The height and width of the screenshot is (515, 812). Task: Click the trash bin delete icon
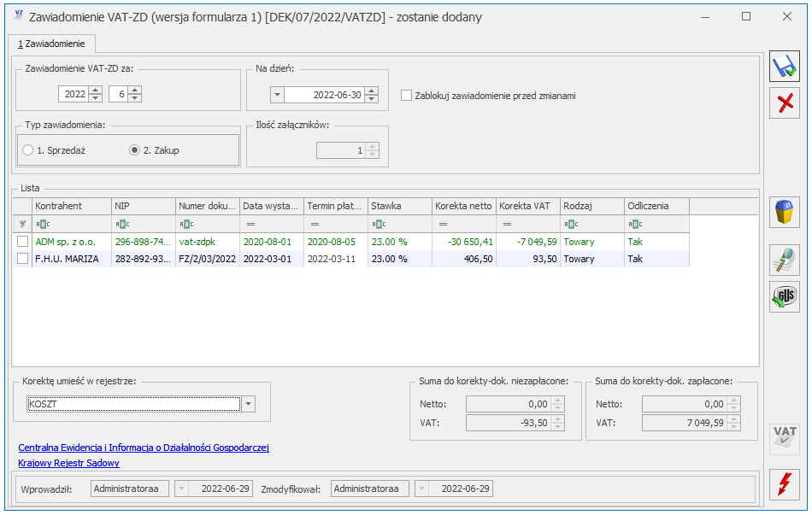point(784,212)
